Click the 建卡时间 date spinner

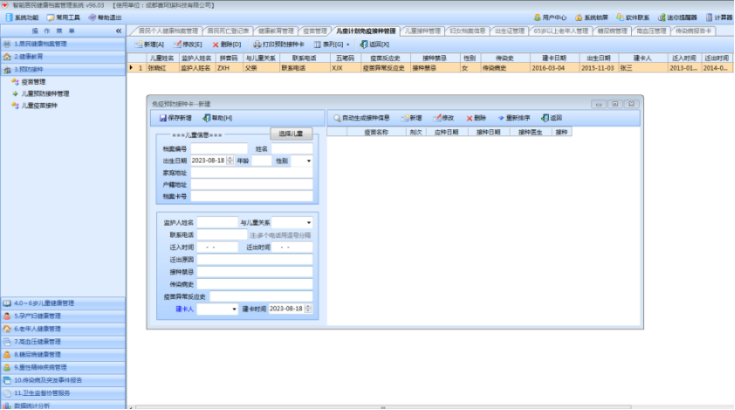pos(308,309)
